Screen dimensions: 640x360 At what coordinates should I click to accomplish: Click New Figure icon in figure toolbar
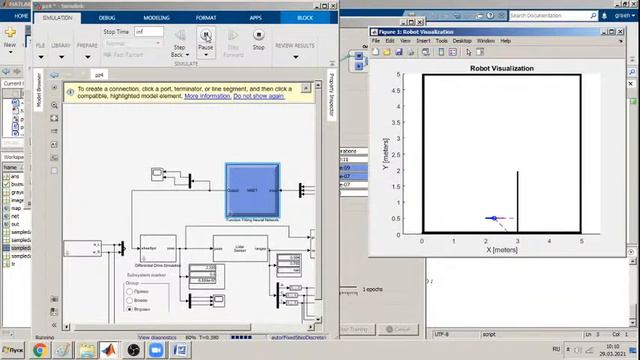click(376, 52)
